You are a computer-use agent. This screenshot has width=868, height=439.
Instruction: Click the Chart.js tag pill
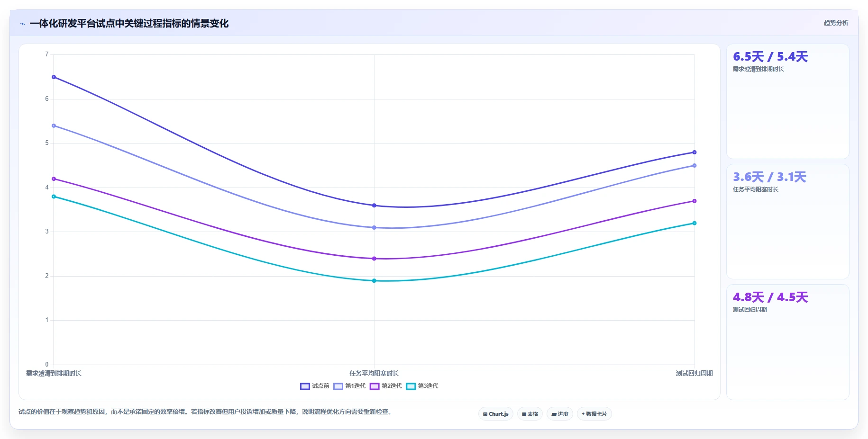pyautogui.click(x=496, y=414)
